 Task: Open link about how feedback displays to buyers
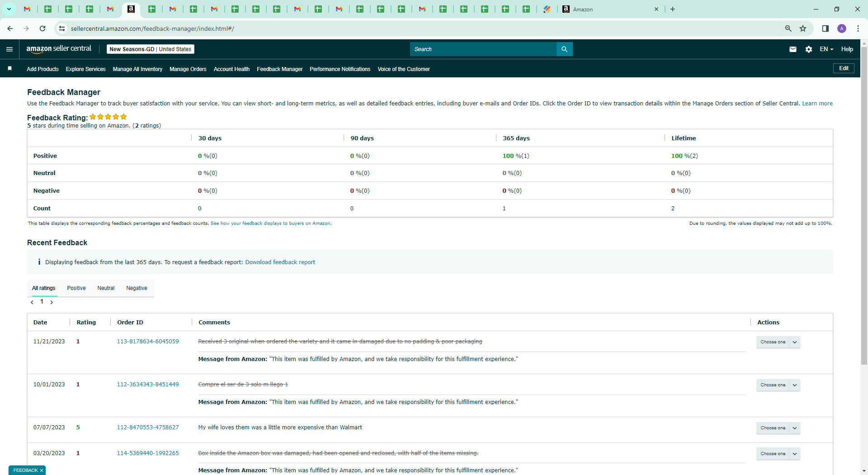(270, 223)
